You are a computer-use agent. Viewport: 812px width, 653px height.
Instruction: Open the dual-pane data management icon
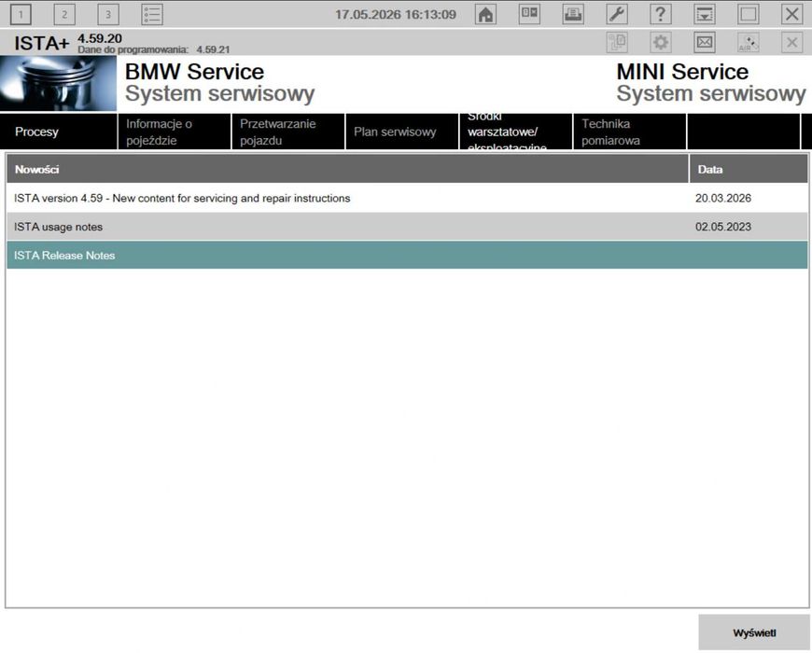529,15
